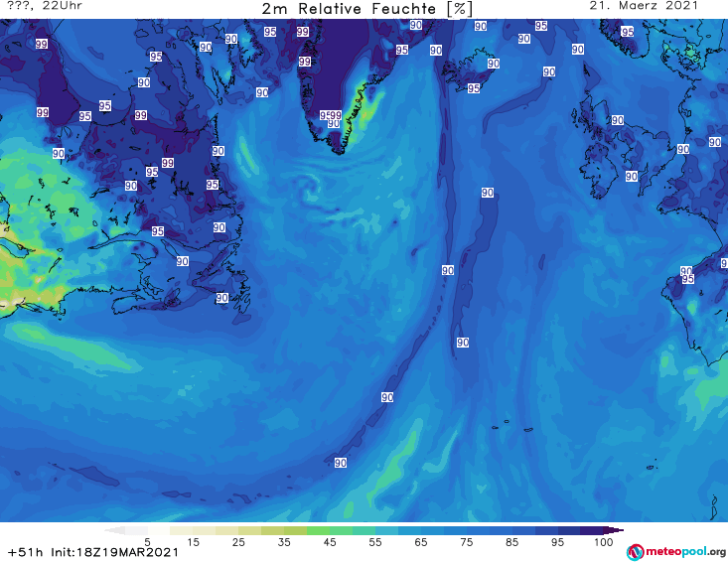Image resolution: width=728 pixels, height=562 pixels.
Task: Click the '95' contour label over Iceland
Action: pyautogui.click(x=474, y=88)
